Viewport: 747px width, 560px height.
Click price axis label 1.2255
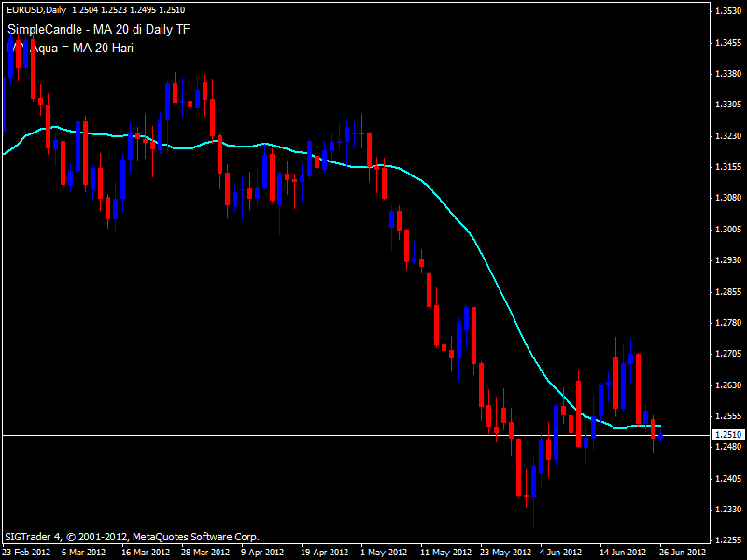click(x=728, y=540)
